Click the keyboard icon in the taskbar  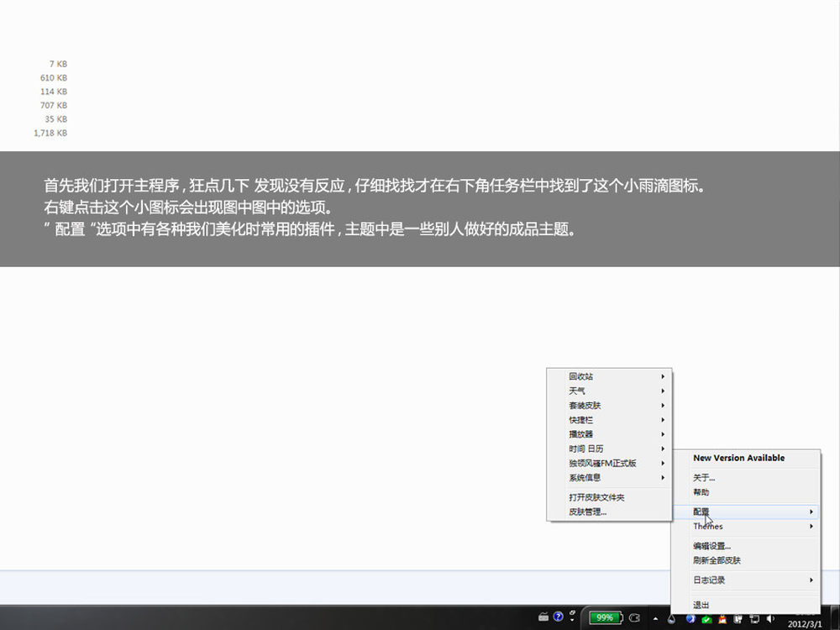coord(543,617)
